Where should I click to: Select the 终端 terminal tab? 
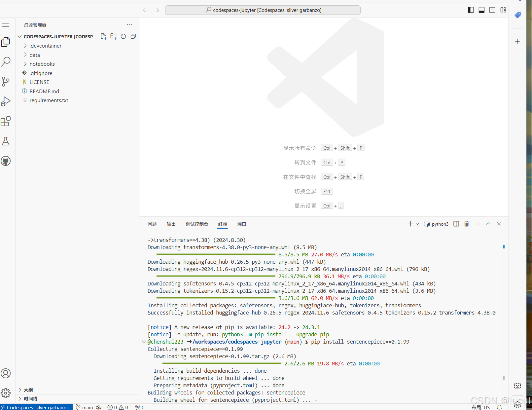pos(223,224)
